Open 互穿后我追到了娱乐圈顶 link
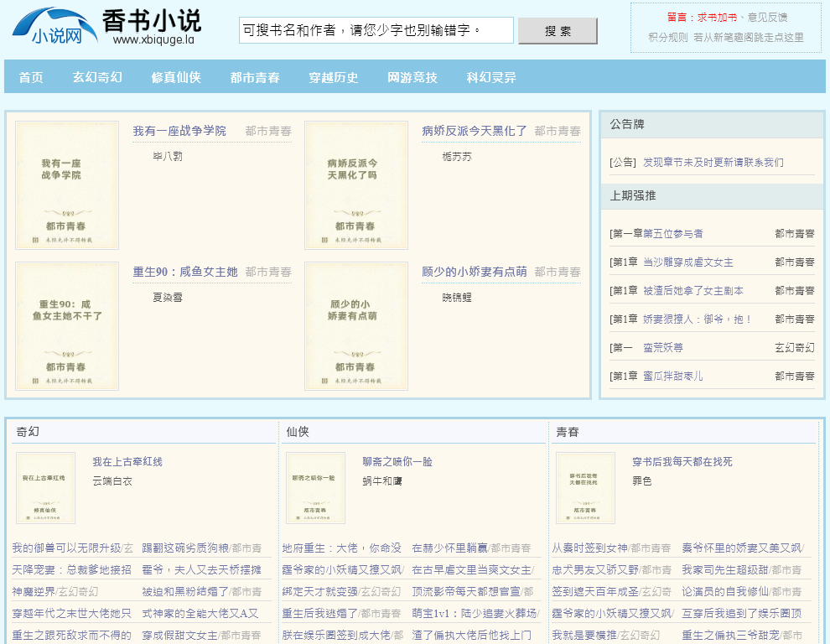 coord(741,613)
